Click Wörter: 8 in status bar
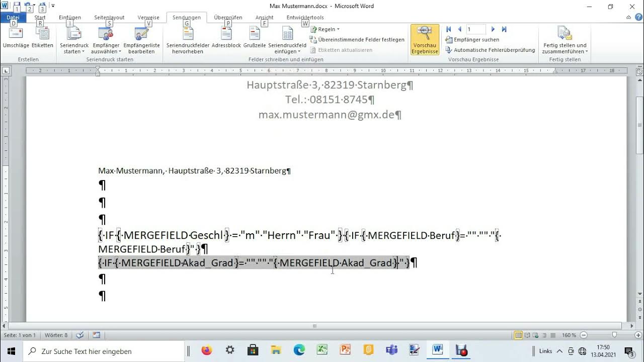 (56, 335)
